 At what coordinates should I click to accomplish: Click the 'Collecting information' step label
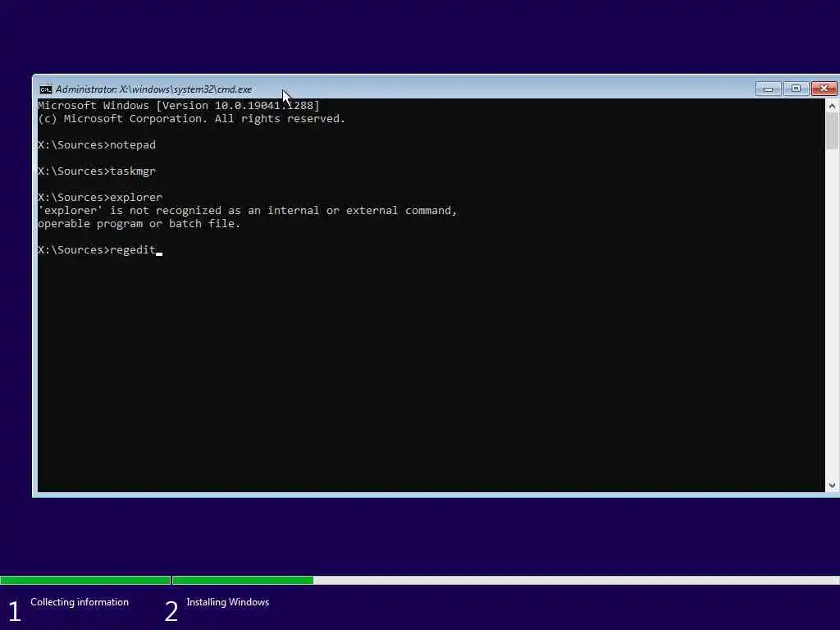point(80,602)
